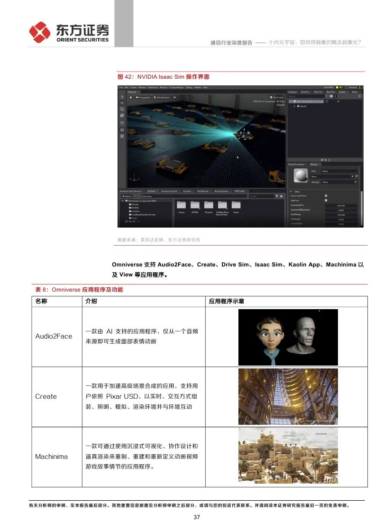Select This PC tree item
Image resolution: width=392 pixels, height=532 pixels.
(131, 221)
